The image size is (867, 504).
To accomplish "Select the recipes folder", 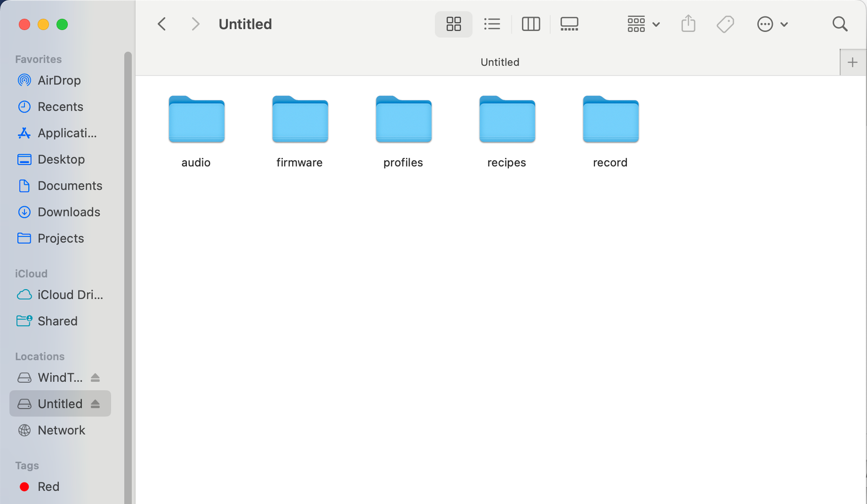I will pyautogui.click(x=507, y=132).
